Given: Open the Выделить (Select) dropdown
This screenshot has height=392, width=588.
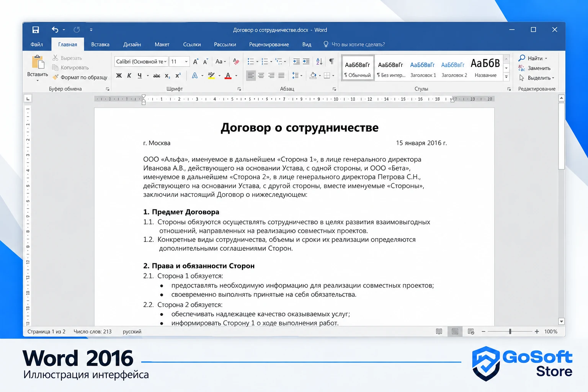Looking at the screenshot, I should coord(537,78).
